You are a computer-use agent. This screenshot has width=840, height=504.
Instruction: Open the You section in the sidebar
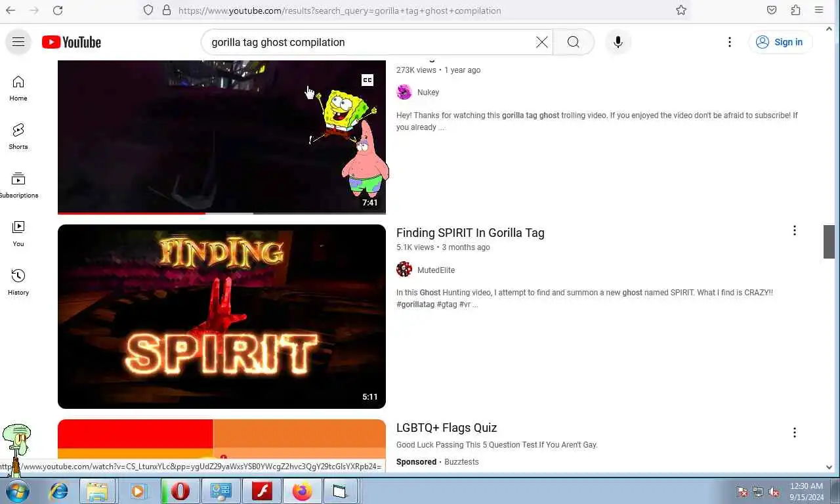coord(18,234)
